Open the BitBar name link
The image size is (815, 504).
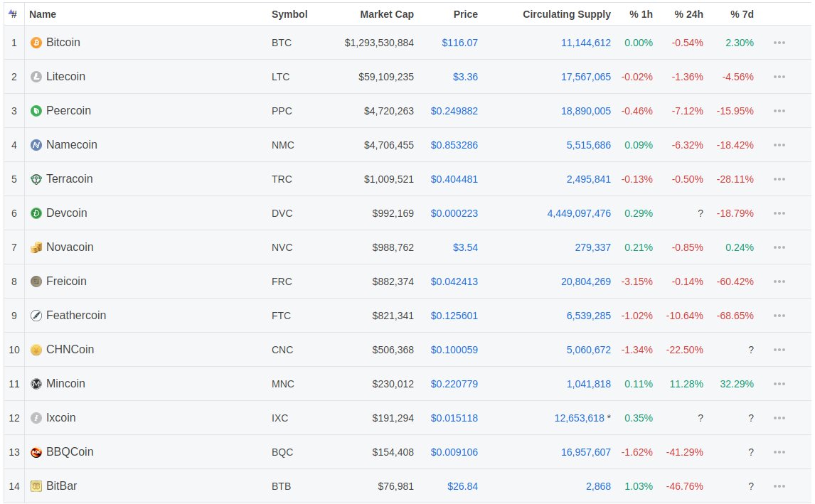pos(61,486)
